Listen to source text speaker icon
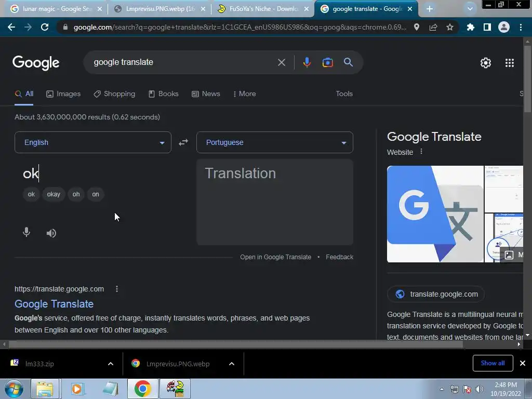The width and height of the screenshot is (532, 399). [x=51, y=233]
